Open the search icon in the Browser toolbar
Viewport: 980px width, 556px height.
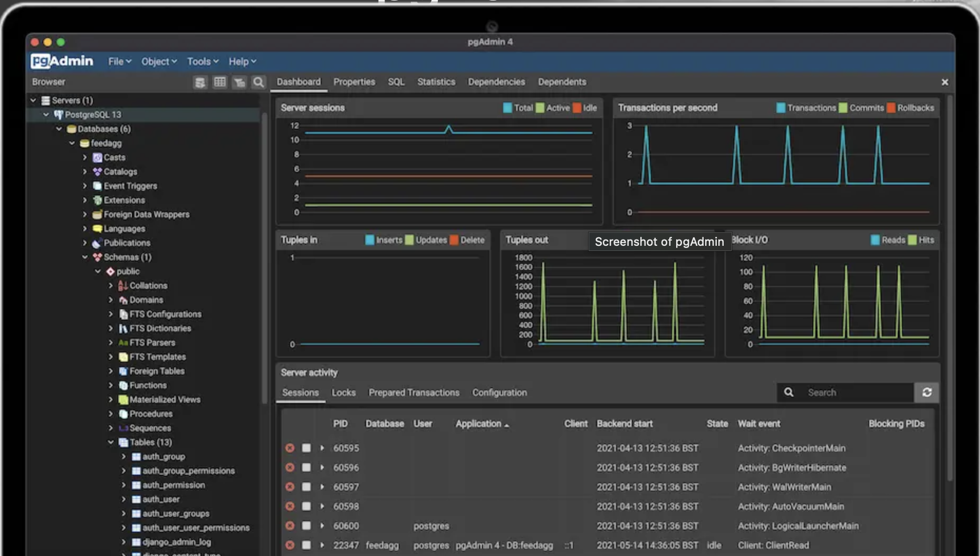coord(258,82)
